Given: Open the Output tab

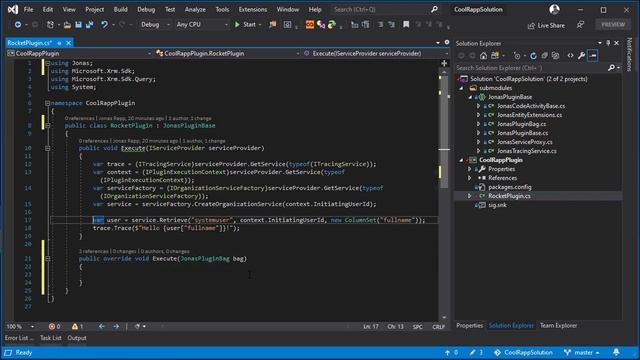Looking at the screenshot, I should (77, 338).
